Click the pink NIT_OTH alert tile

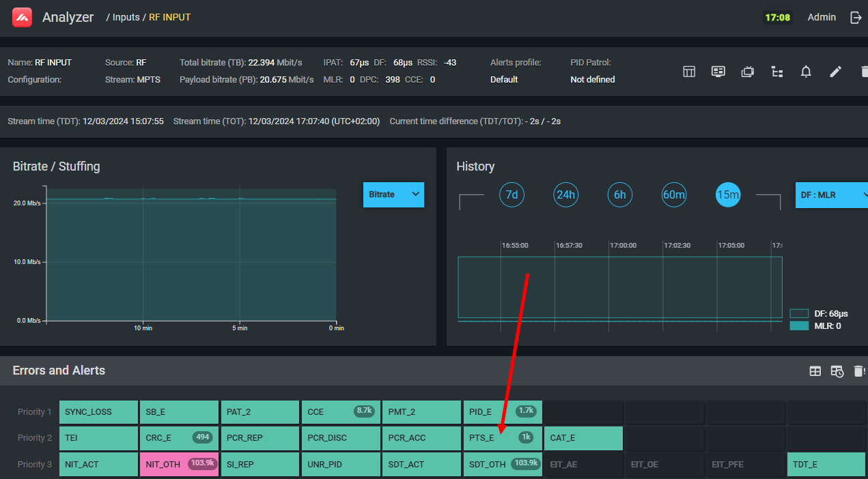pos(179,464)
